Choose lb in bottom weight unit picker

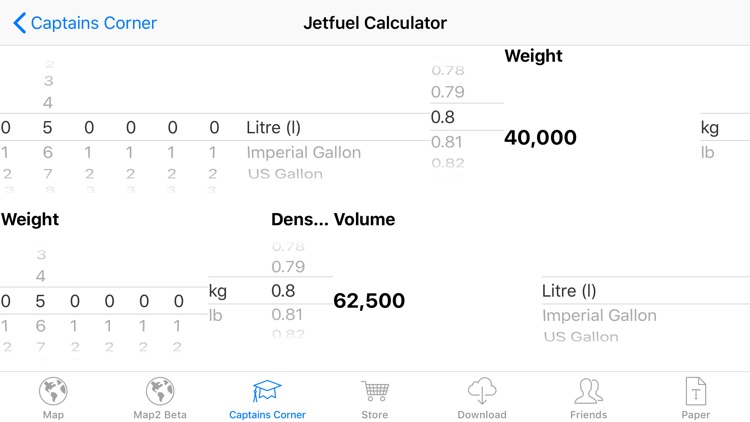coord(216,315)
